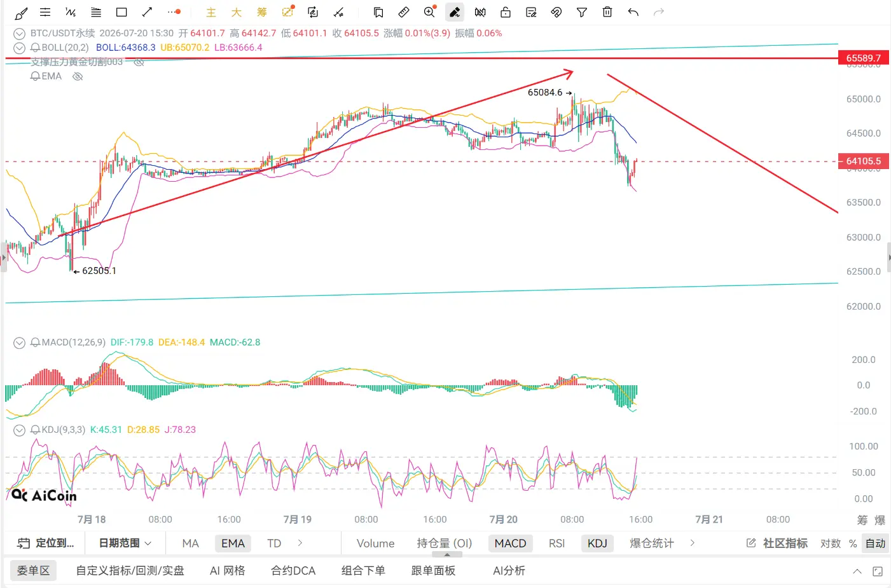Select the rectangle shape tool
Viewport: 891px width, 588px height.
pyautogui.click(x=121, y=12)
